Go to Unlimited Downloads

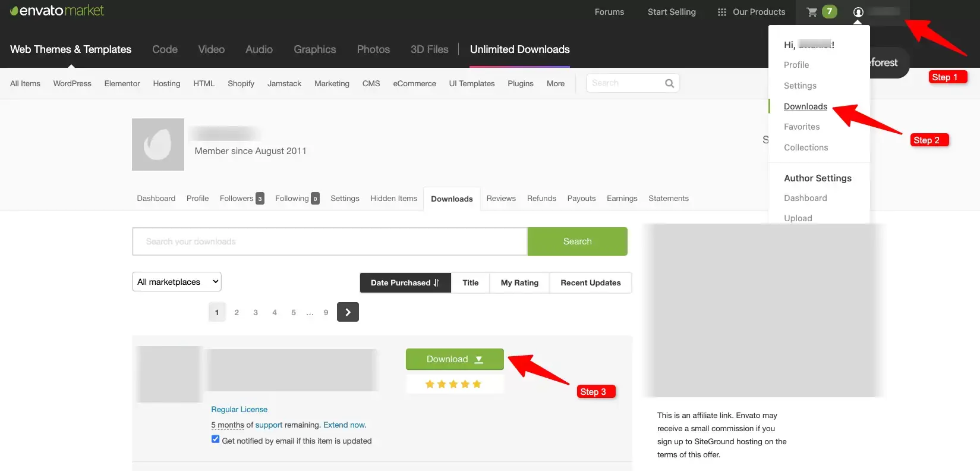pyautogui.click(x=520, y=49)
